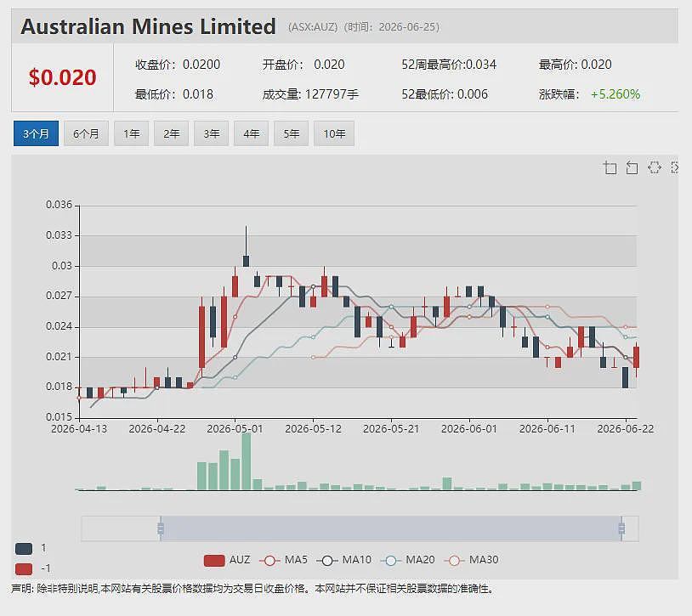The image size is (692, 616).
Task: Toggle the MA10 line legend
Action: 343,560
